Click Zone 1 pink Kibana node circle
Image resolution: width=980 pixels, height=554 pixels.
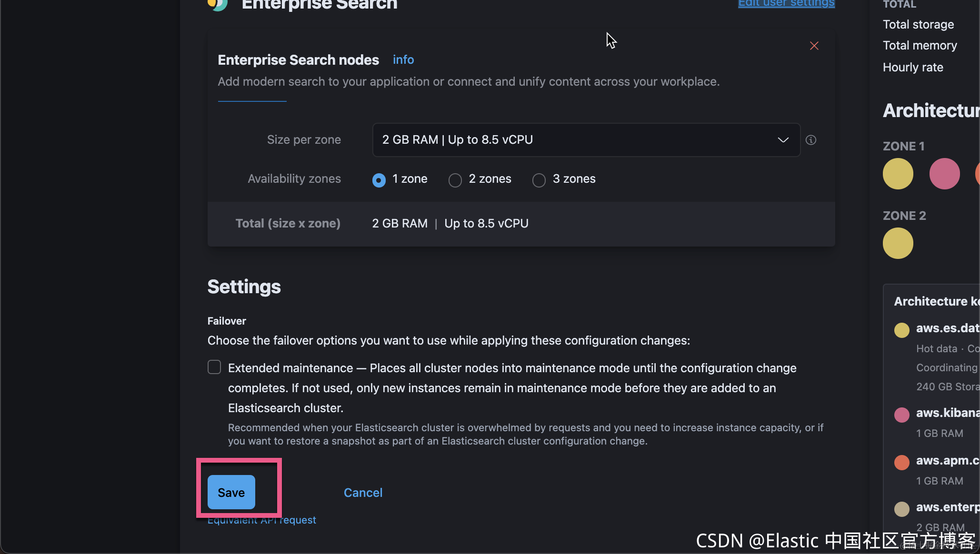944,174
